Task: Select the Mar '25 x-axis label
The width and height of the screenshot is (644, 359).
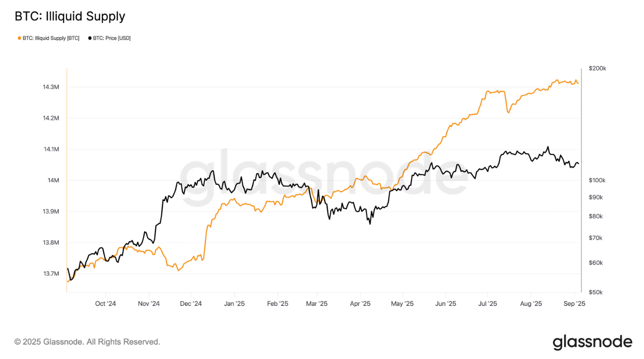Action: (316, 303)
